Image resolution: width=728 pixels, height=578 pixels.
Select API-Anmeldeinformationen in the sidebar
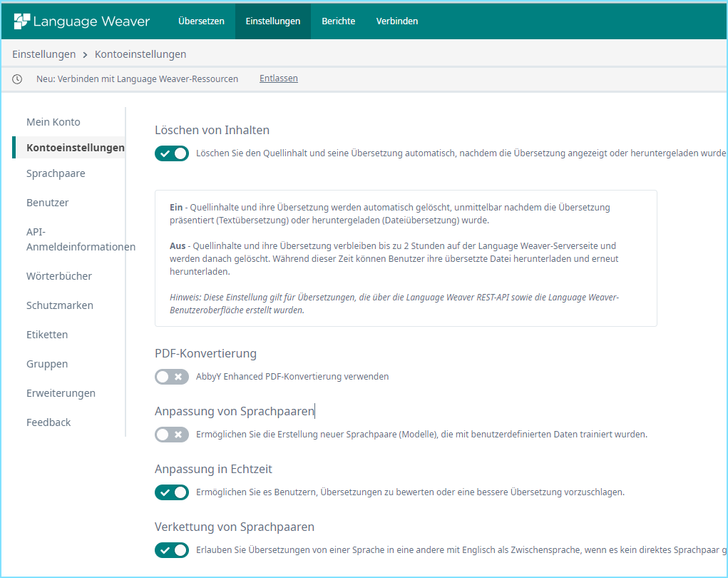pyautogui.click(x=81, y=239)
